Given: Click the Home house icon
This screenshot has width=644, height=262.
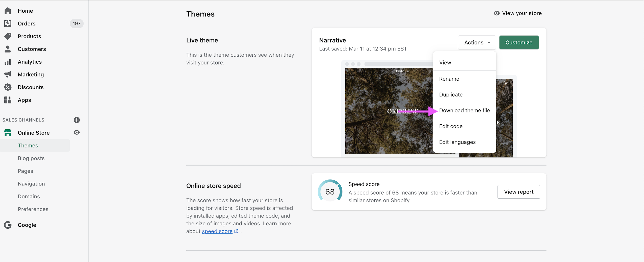Looking at the screenshot, I should (8, 11).
